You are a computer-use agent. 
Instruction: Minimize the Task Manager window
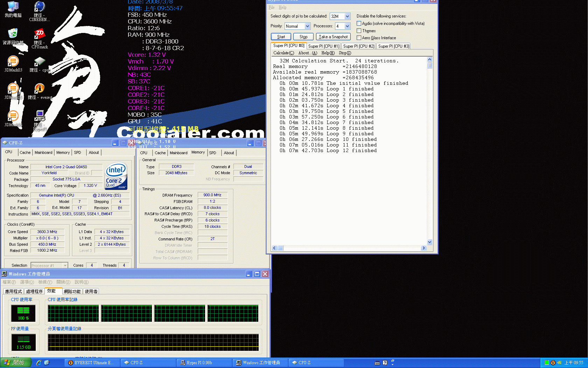click(249, 274)
